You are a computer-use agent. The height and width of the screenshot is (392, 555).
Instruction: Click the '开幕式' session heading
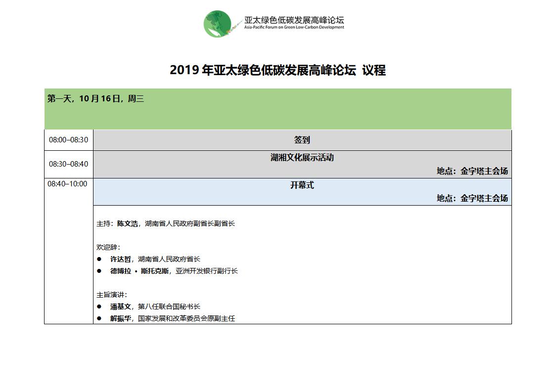point(302,185)
